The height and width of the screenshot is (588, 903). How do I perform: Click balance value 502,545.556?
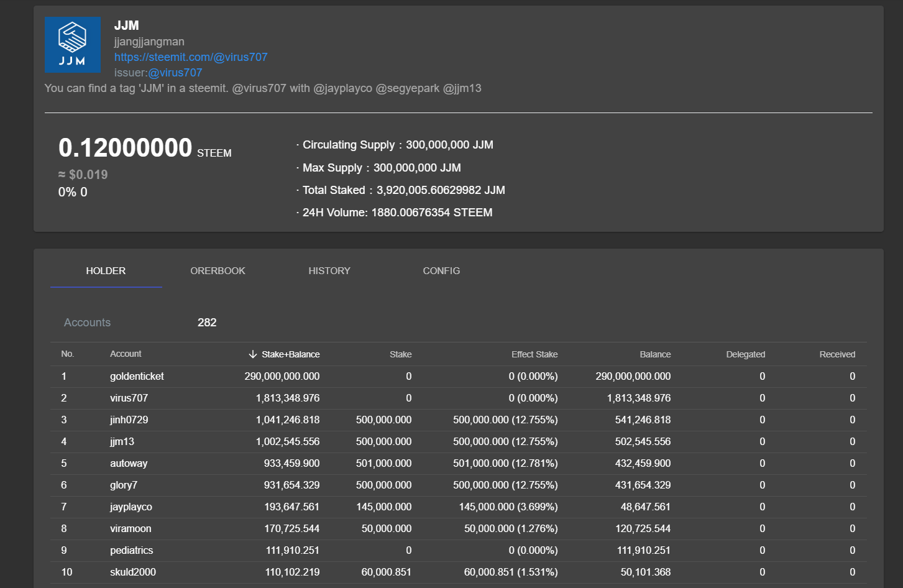point(643,442)
